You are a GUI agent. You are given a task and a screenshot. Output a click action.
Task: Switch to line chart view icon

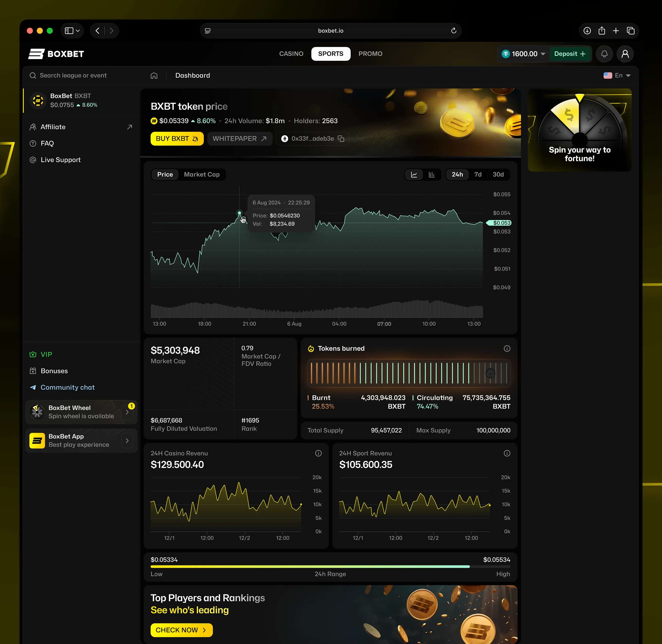(414, 175)
